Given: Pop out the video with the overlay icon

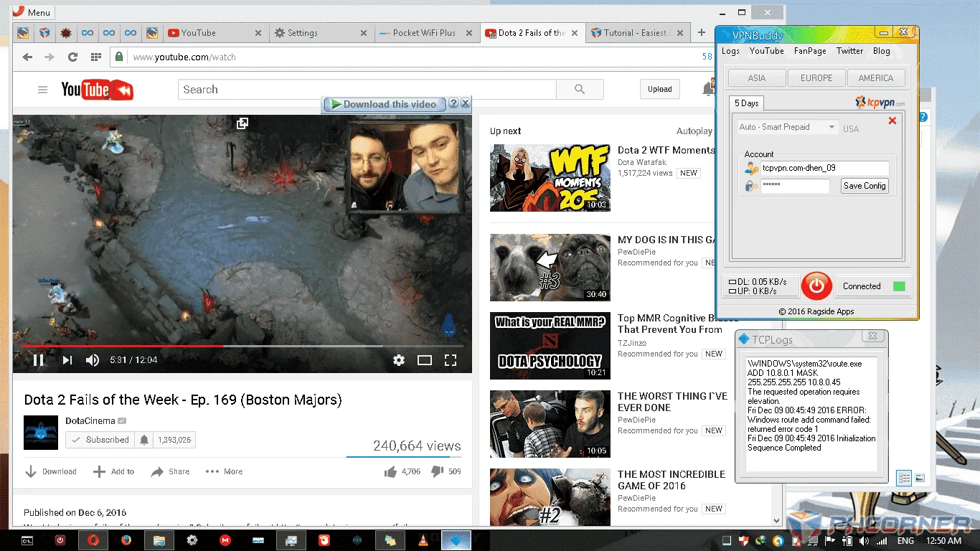Looking at the screenshot, I should point(242,123).
